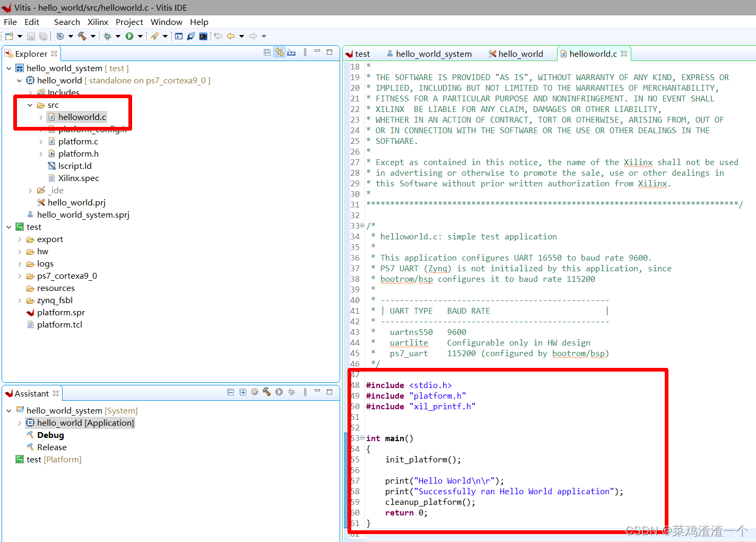Viewport: 756px width, 542px height.
Task: Open the Xilinx menu
Action: (x=98, y=22)
